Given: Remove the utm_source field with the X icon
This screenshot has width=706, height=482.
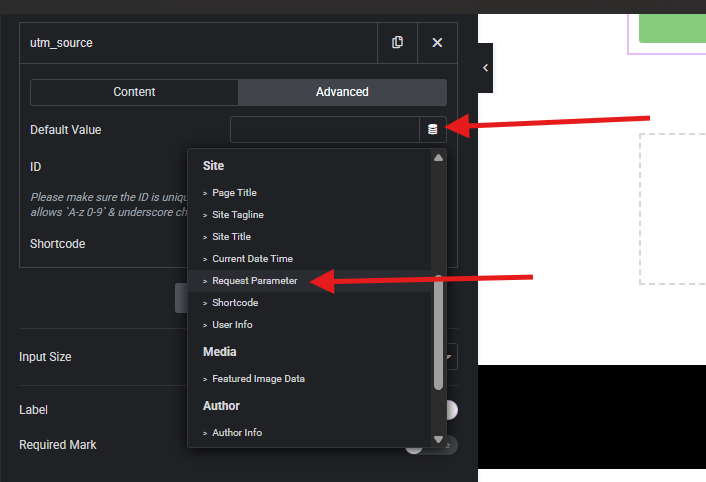Looking at the screenshot, I should click(437, 43).
